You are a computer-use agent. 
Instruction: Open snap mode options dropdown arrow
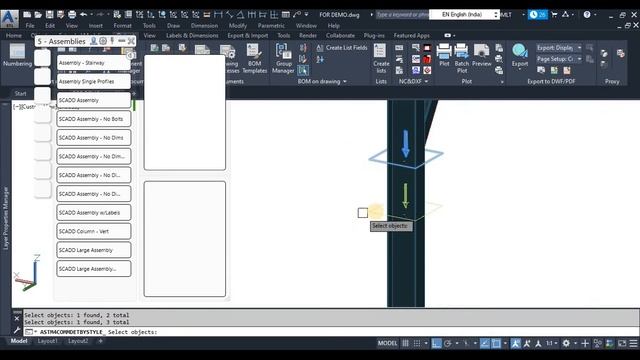coord(426,343)
